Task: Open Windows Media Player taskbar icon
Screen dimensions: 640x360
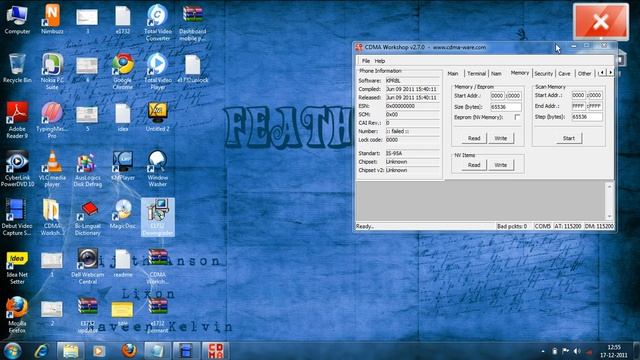Action: tap(99, 351)
